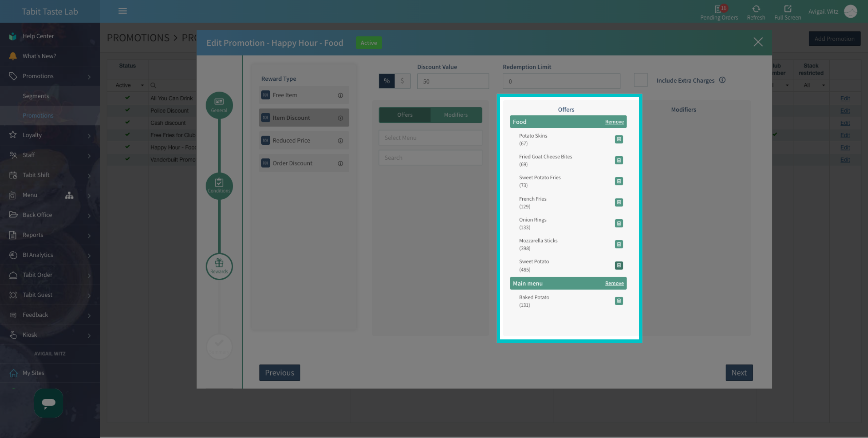Viewport: 868px width, 438px height.
Task: Toggle the hamburger menu icon
Action: (122, 11)
